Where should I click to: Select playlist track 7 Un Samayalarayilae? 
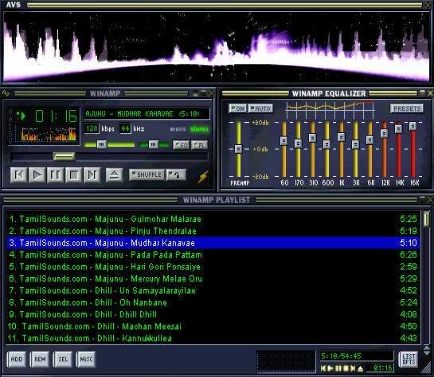click(213, 291)
